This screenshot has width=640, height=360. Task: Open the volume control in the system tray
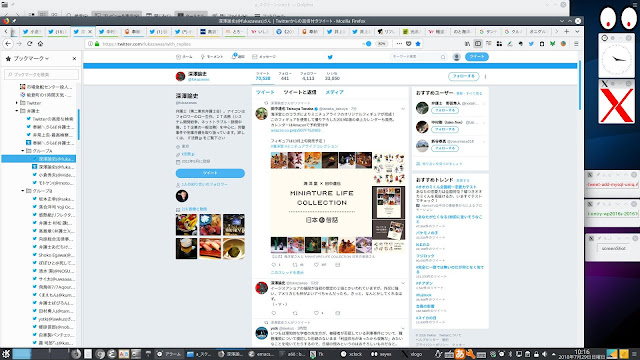click(x=544, y=354)
